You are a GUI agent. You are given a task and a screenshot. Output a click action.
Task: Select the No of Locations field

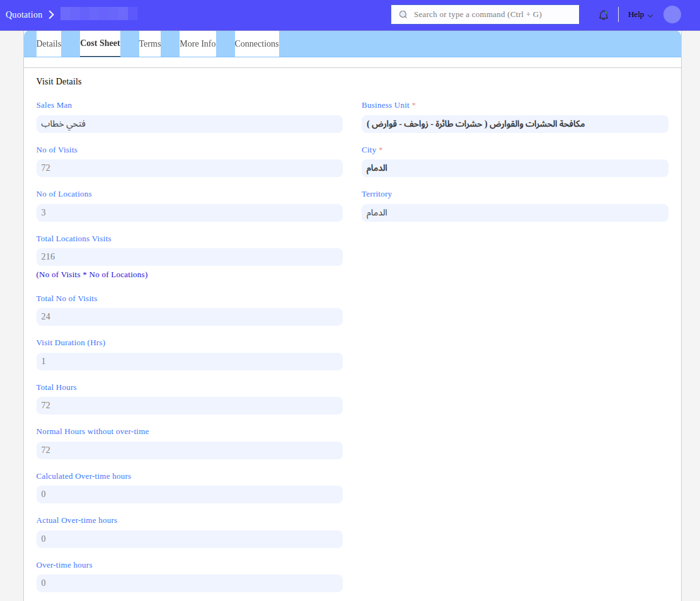click(x=189, y=213)
